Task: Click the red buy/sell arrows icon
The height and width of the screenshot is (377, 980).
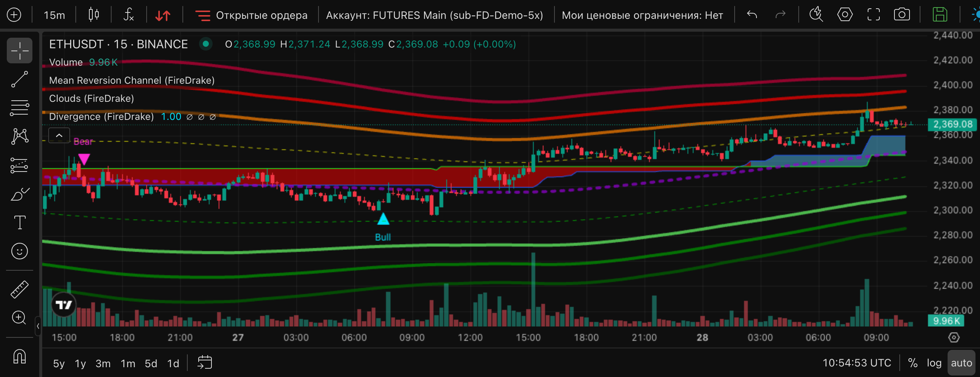Action: pos(163,15)
